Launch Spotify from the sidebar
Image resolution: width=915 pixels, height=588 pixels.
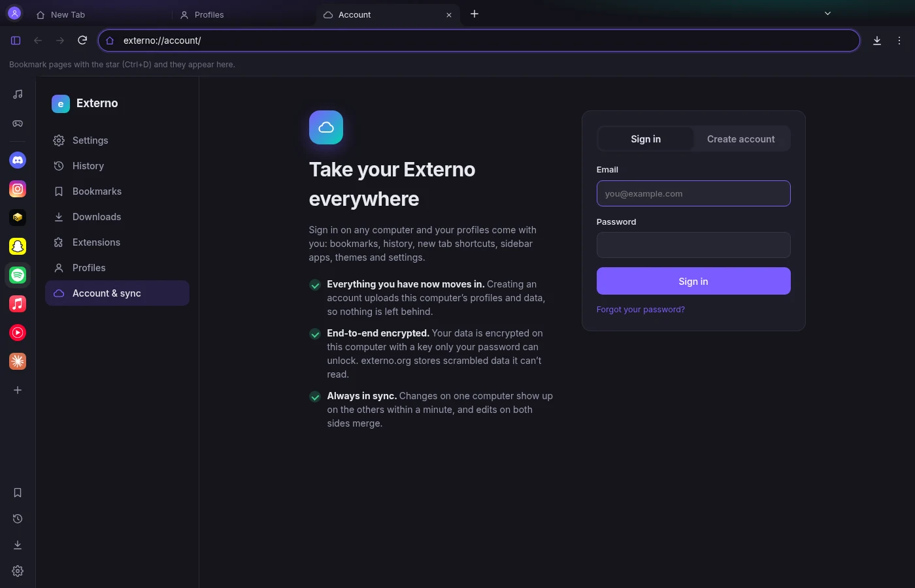(x=18, y=275)
